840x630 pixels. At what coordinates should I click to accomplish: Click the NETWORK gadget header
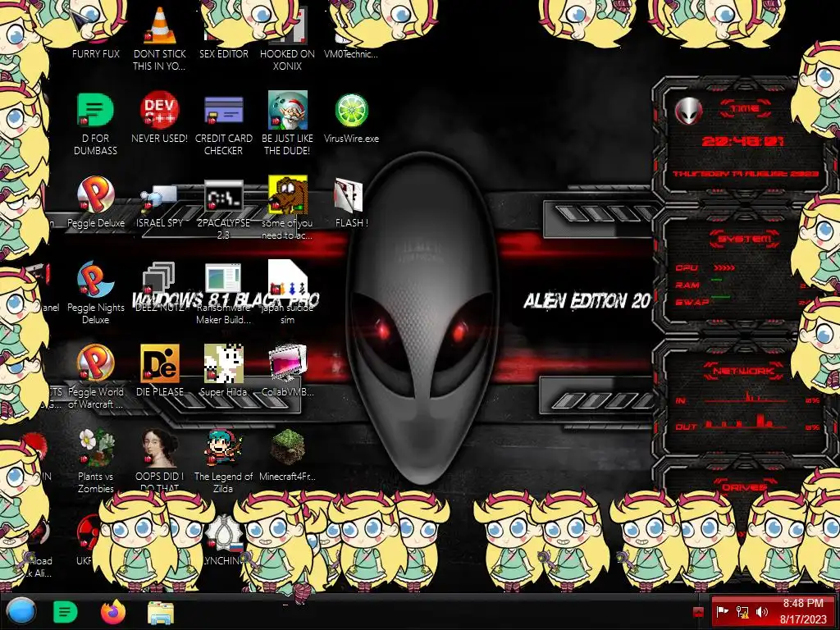pos(743,371)
